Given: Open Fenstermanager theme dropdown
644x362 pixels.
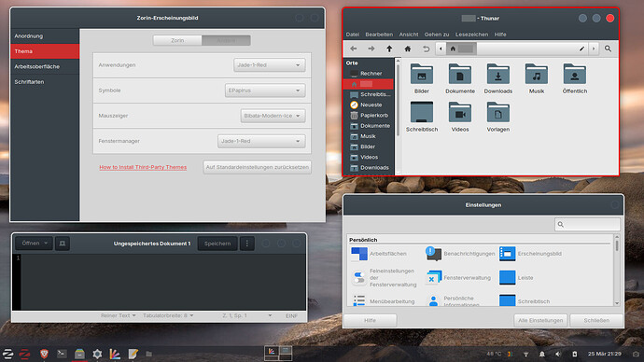Looking at the screenshot, I should (x=261, y=141).
